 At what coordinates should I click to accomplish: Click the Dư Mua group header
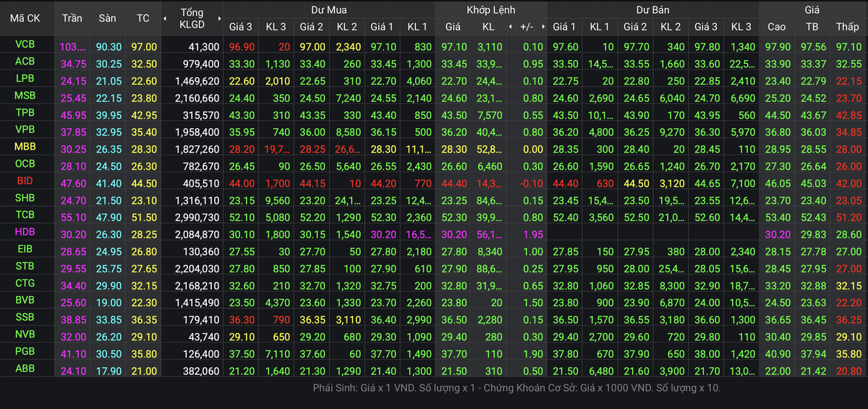tap(328, 9)
